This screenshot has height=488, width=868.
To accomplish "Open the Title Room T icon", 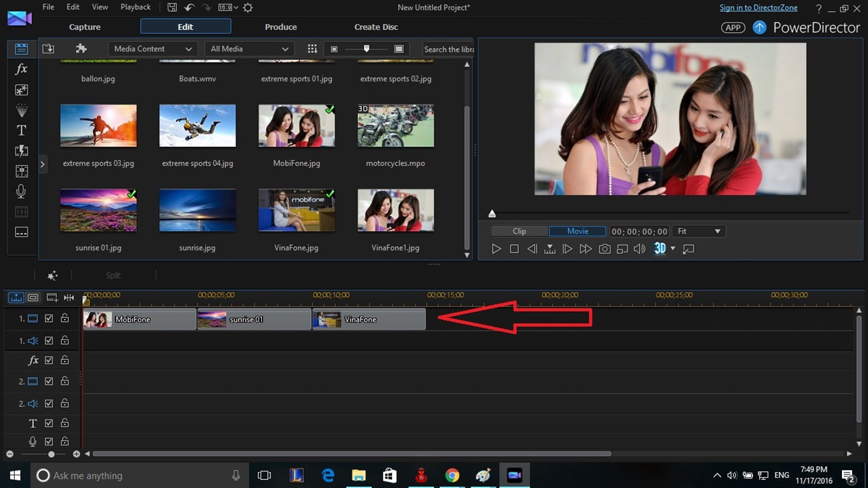I will coord(21,130).
